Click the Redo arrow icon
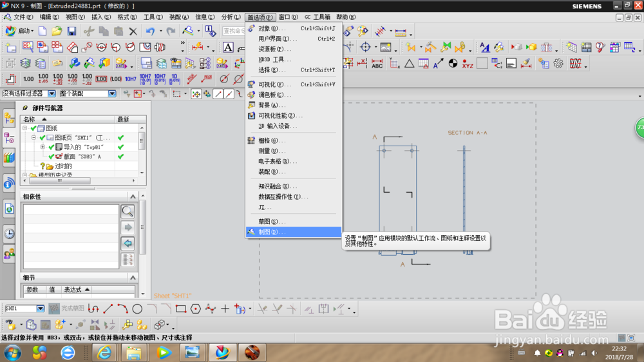This screenshot has width=644, height=362. pyautogui.click(x=171, y=31)
